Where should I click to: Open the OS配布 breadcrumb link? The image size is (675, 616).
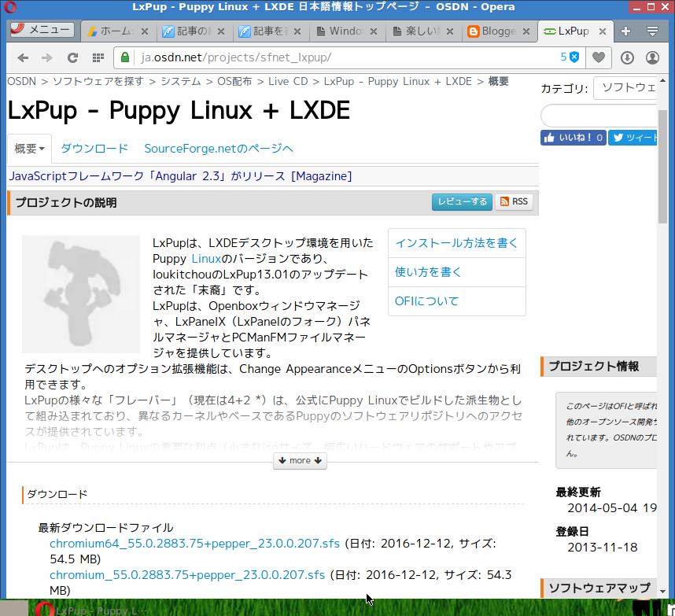[x=234, y=81]
